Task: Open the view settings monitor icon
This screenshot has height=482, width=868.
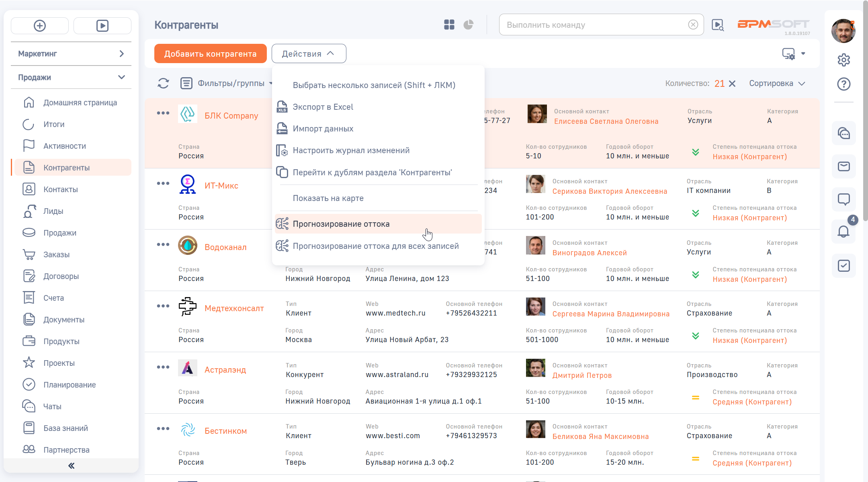Action: point(789,53)
